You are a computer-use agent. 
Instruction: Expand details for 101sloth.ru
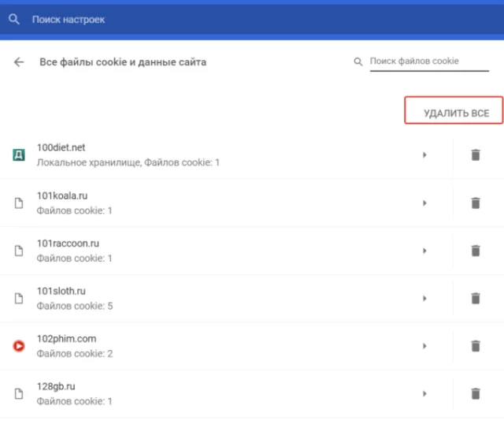tap(424, 298)
